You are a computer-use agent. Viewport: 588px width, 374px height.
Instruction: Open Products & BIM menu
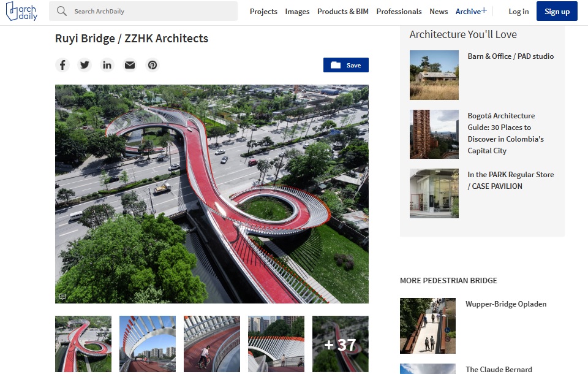point(343,12)
